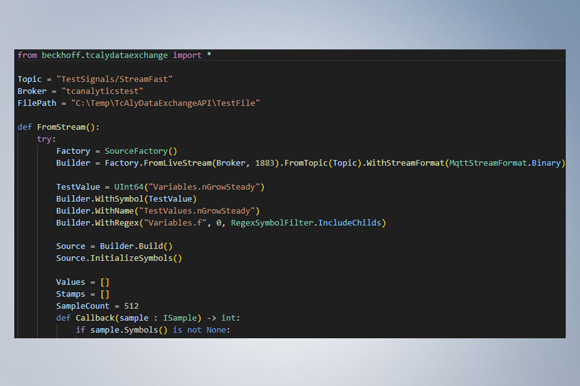This screenshot has height=386, width=580.
Task: Click the FilePath string value
Action: (165, 103)
